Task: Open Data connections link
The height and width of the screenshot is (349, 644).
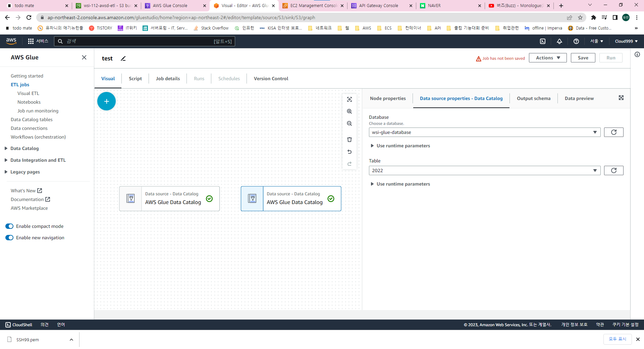Action: (29, 128)
